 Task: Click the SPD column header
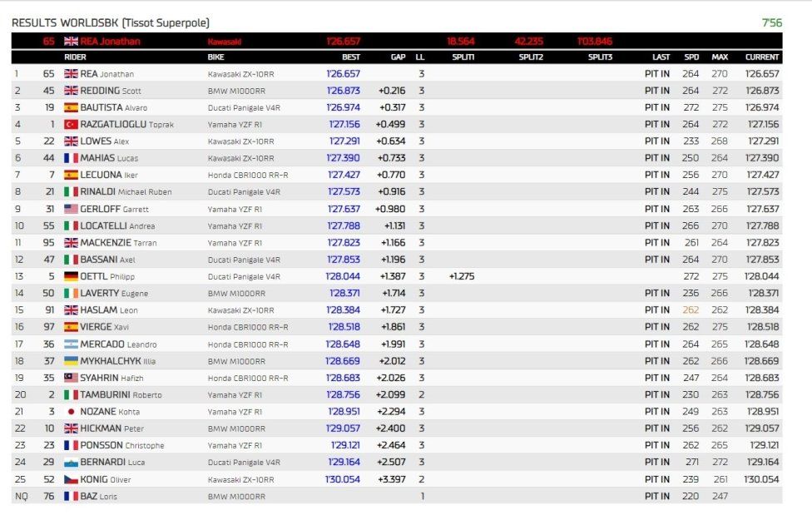(691, 57)
